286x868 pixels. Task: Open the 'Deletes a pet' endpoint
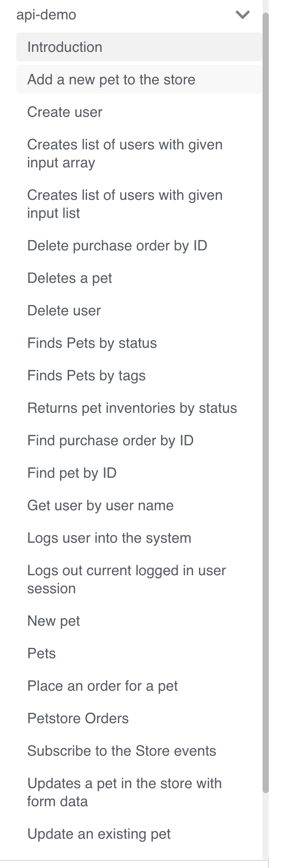[x=69, y=278]
